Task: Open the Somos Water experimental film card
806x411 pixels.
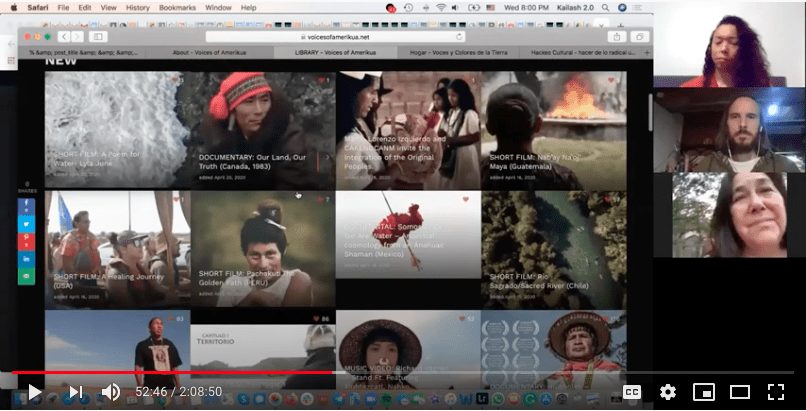Action: coord(408,235)
